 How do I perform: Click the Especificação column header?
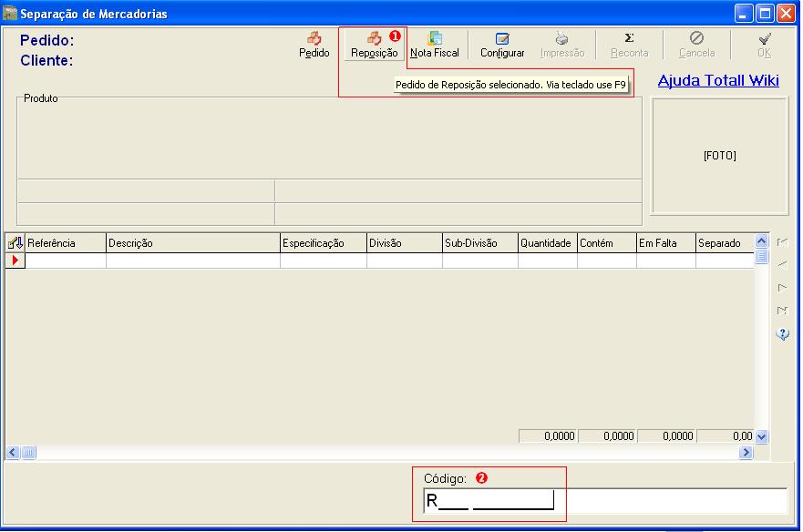324,243
